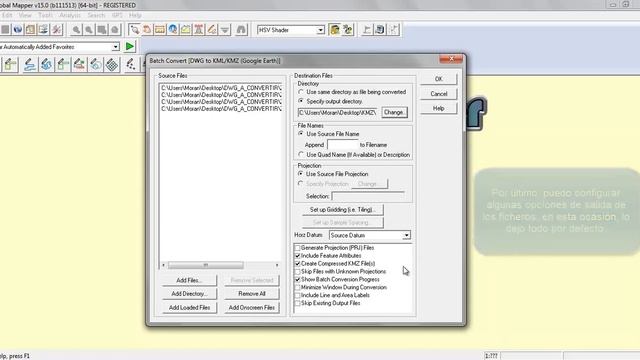Screen dimensions: 640x360
Task: Select the Feature Info tool icon
Action: [x=173, y=29]
